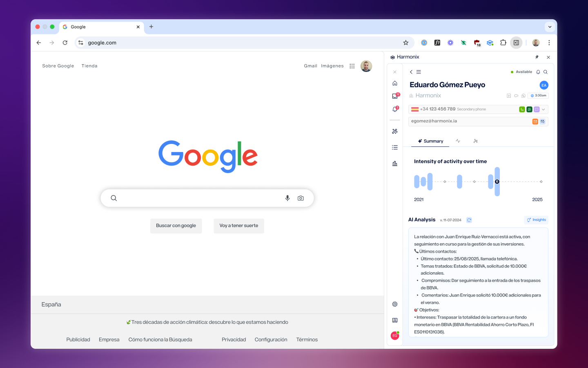This screenshot has height=368, width=588.
Task: Open the contacts card icon in sidebar
Action: (x=395, y=321)
